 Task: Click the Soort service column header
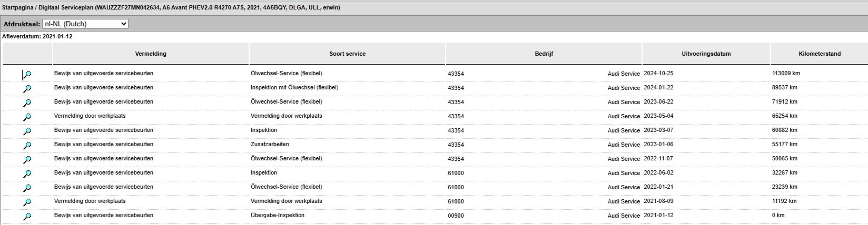click(x=347, y=54)
